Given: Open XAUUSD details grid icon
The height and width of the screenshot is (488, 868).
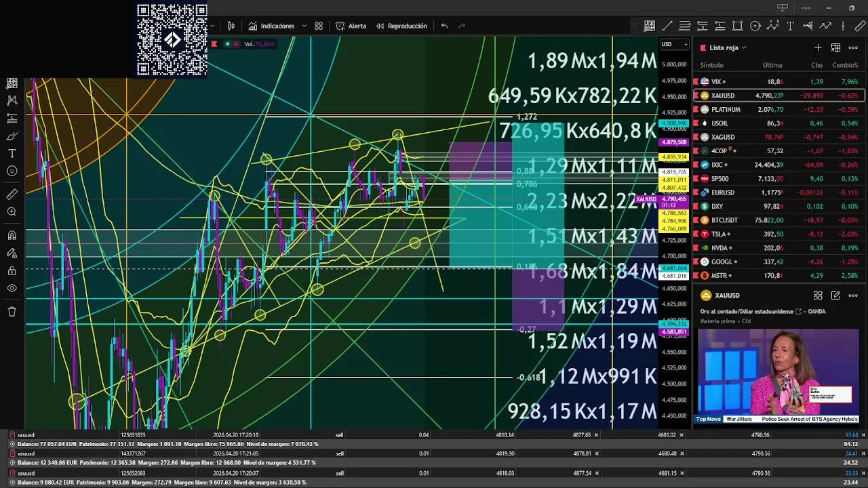Looking at the screenshot, I should [818, 296].
